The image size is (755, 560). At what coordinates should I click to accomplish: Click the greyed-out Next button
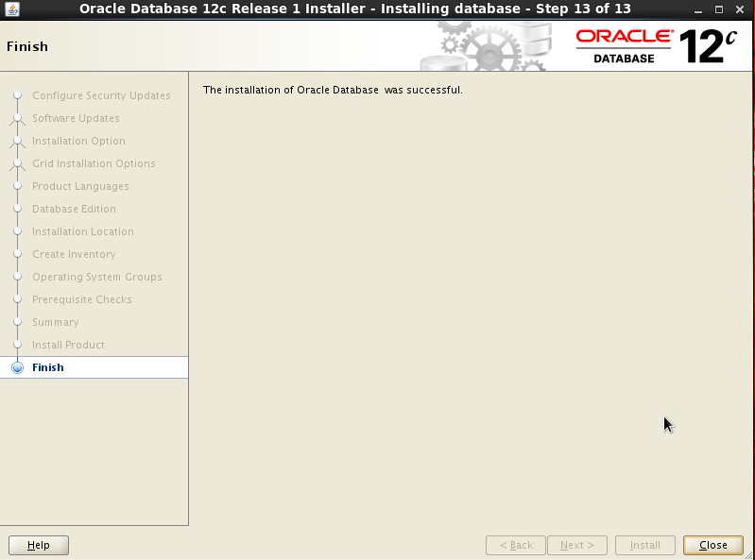click(576, 545)
